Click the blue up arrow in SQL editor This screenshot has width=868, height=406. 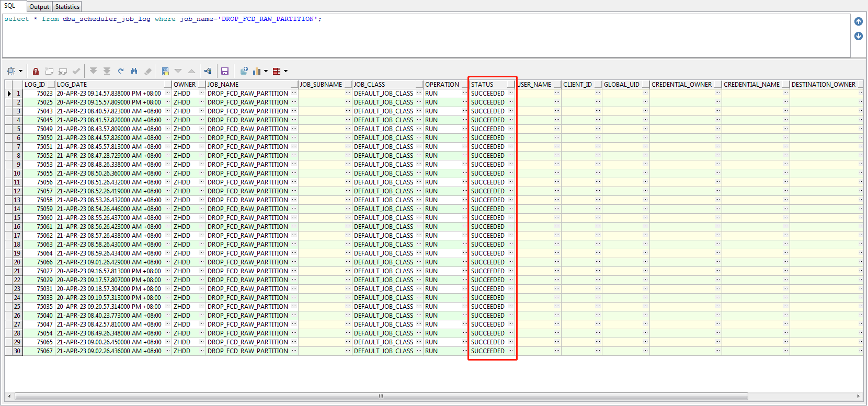[x=859, y=21]
